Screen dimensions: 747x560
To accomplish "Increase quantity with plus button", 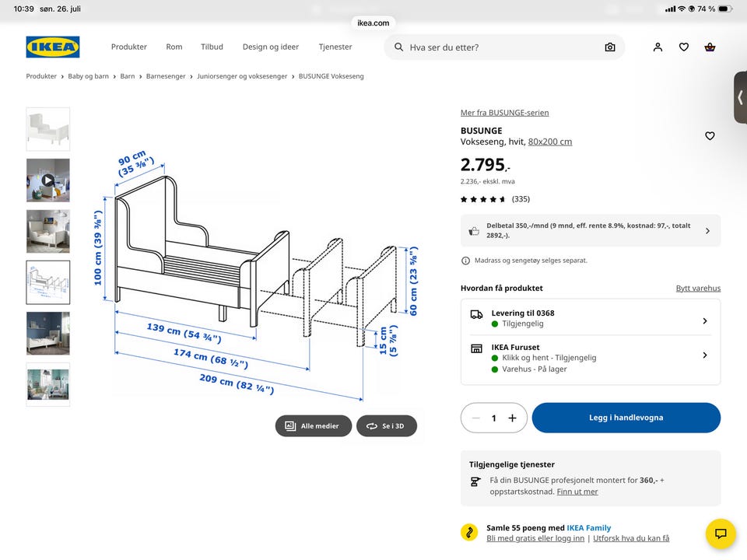I will coord(512,418).
